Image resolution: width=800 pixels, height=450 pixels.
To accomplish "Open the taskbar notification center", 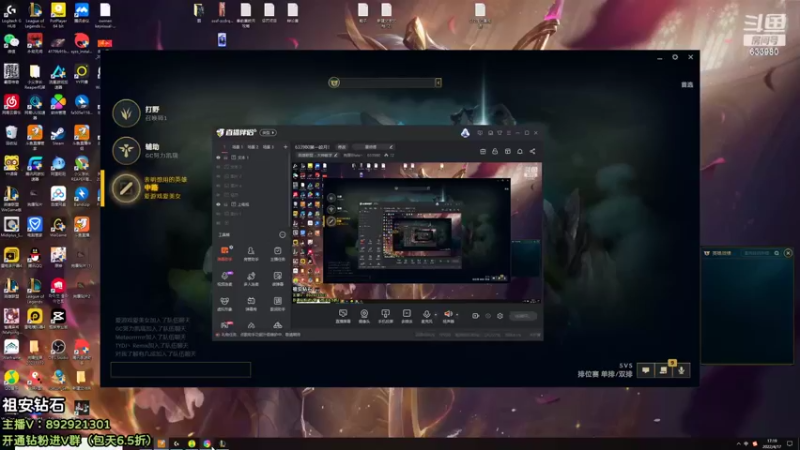I will click(x=790, y=443).
